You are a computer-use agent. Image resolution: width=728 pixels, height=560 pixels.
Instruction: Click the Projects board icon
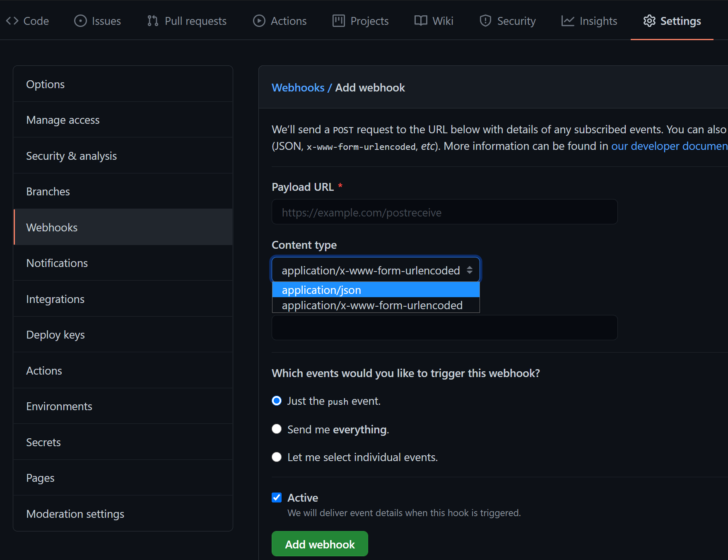pos(338,21)
